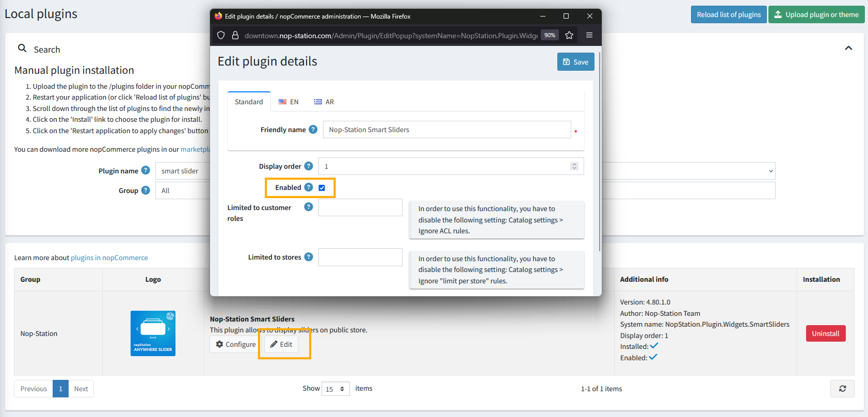Click the Installed checkmark icon

[x=654, y=346]
